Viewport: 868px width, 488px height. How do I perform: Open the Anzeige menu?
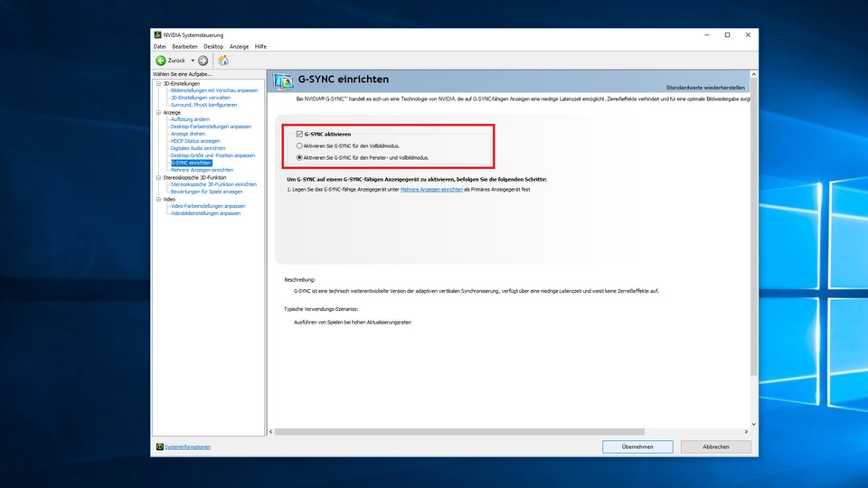[x=239, y=46]
